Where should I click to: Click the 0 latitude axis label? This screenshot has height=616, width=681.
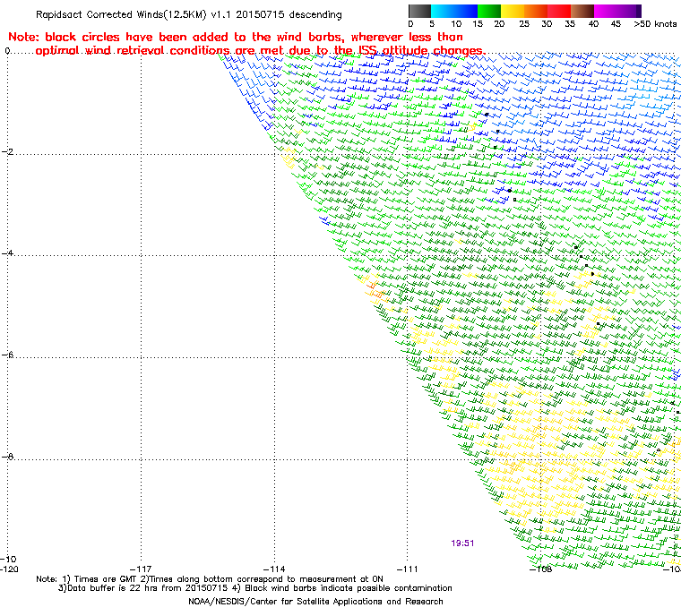pos(7,51)
